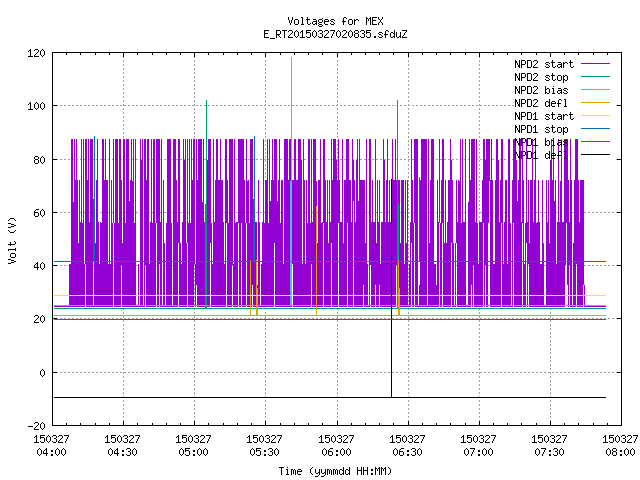640x480 pixels.
Task: Click the "NPD2 start" legend label
Action: (544, 64)
